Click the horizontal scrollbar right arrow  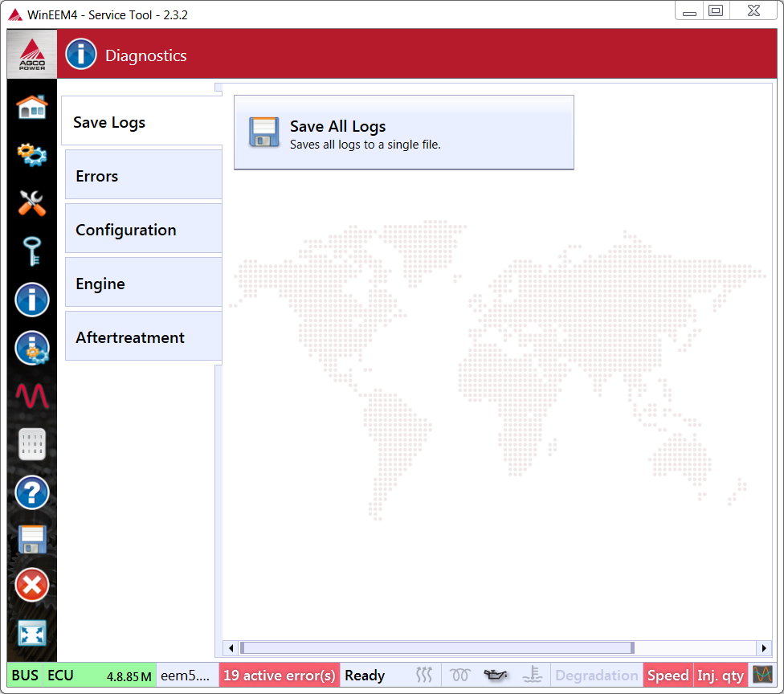pyautogui.click(x=763, y=647)
